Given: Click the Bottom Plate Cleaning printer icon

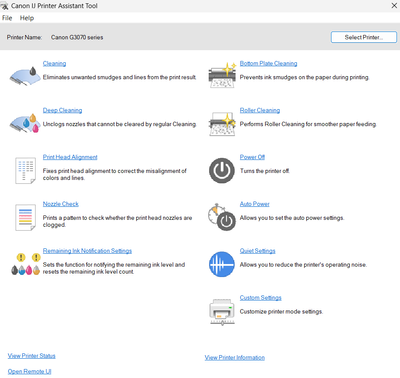Looking at the screenshot, I should tap(222, 75).
